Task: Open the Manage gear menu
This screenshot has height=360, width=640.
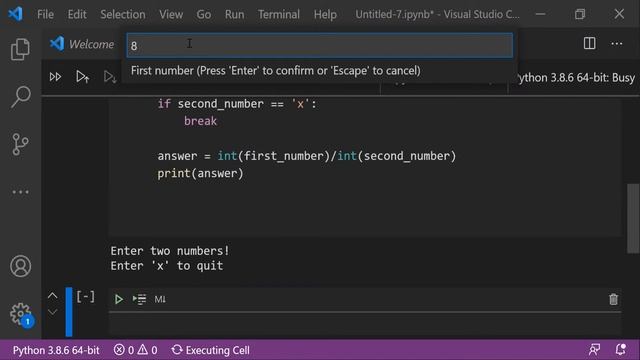Action: pos(20,314)
